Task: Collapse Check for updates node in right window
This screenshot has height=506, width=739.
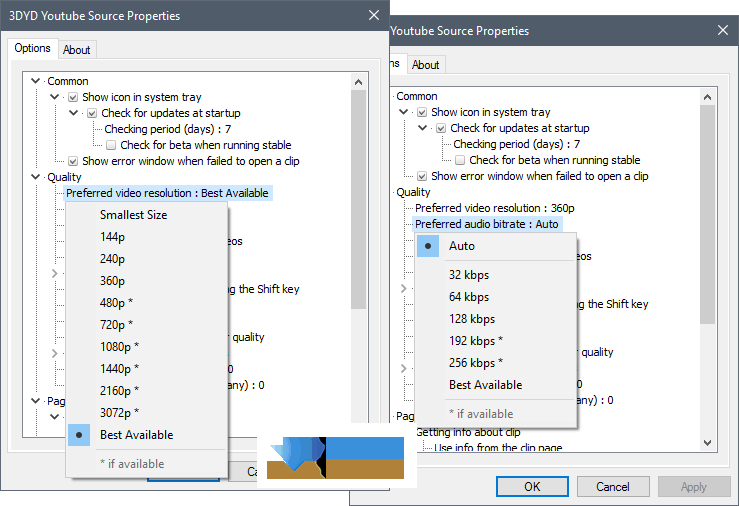Action: pyautogui.click(x=423, y=128)
